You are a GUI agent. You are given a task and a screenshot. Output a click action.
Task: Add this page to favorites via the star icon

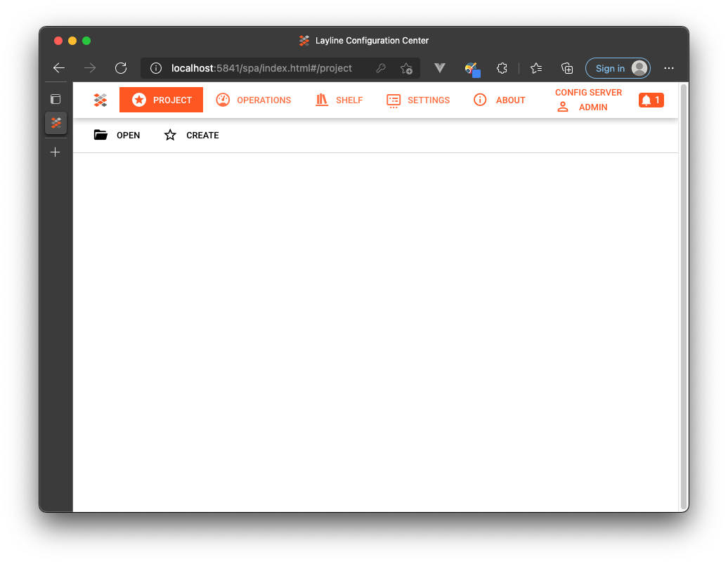[406, 68]
